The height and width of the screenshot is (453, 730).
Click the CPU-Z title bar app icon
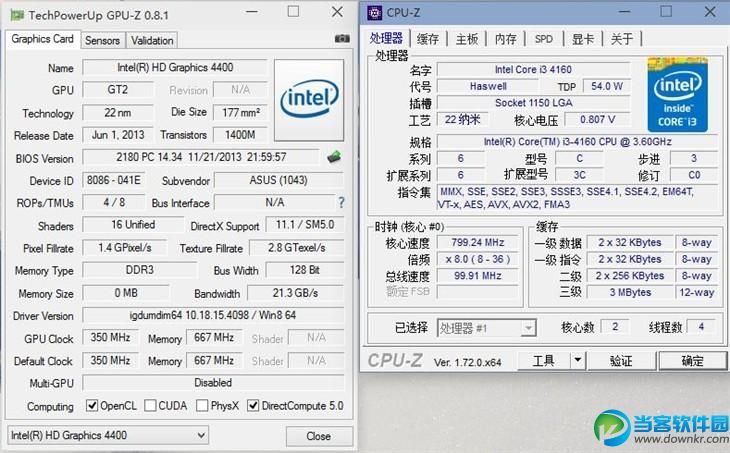(374, 13)
